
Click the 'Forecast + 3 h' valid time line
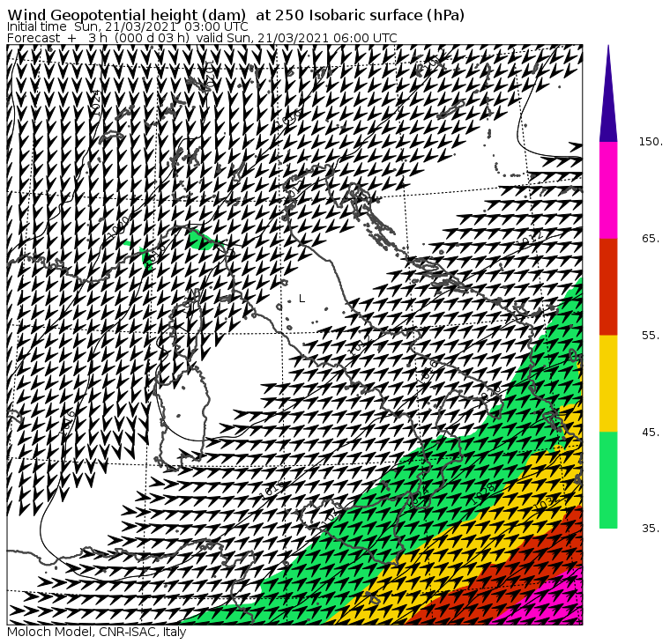coord(202,38)
